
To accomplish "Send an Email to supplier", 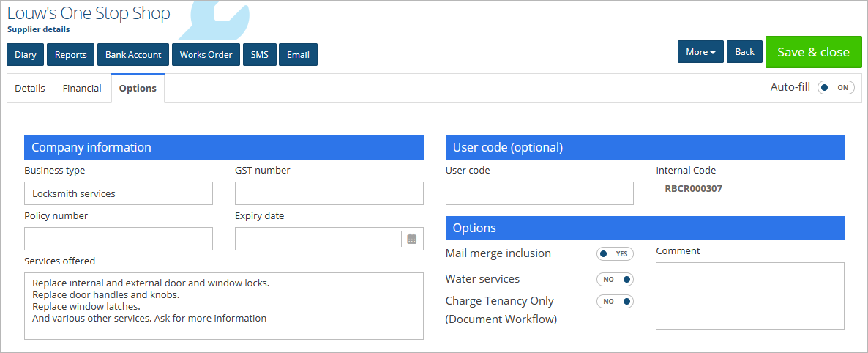I will pos(298,55).
